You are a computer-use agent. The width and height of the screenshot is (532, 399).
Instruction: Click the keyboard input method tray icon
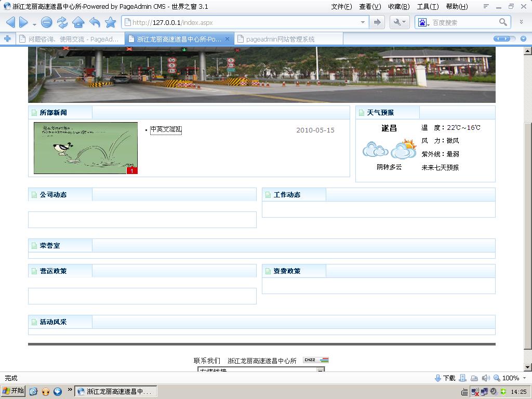pyautogui.click(x=464, y=392)
